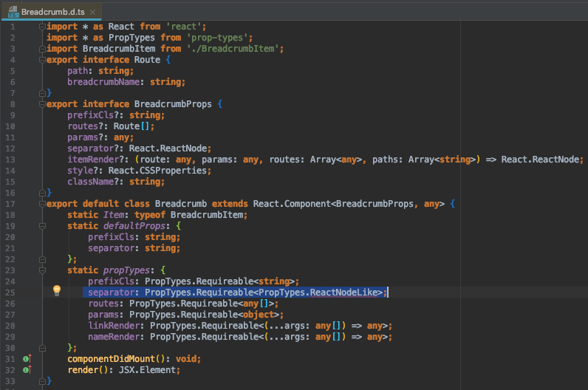Click the static propTypes declaration
The width and height of the screenshot is (588, 390).
(109, 270)
